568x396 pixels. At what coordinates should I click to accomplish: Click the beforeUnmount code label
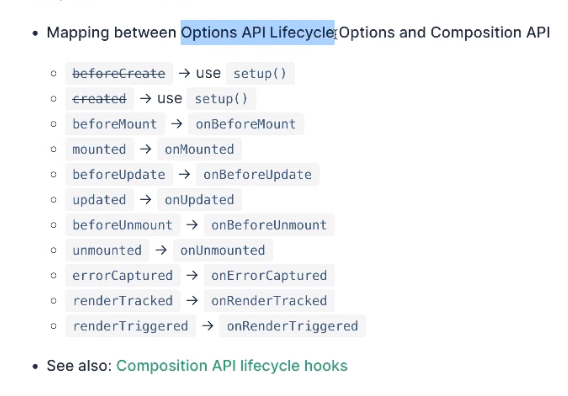tap(123, 225)
